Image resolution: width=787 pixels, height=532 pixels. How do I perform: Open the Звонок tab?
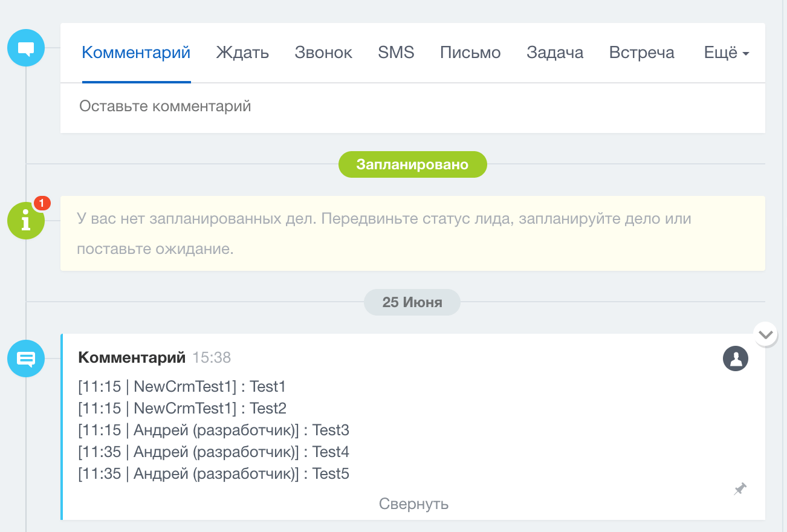pyautogui.click(x=323, y=53)
